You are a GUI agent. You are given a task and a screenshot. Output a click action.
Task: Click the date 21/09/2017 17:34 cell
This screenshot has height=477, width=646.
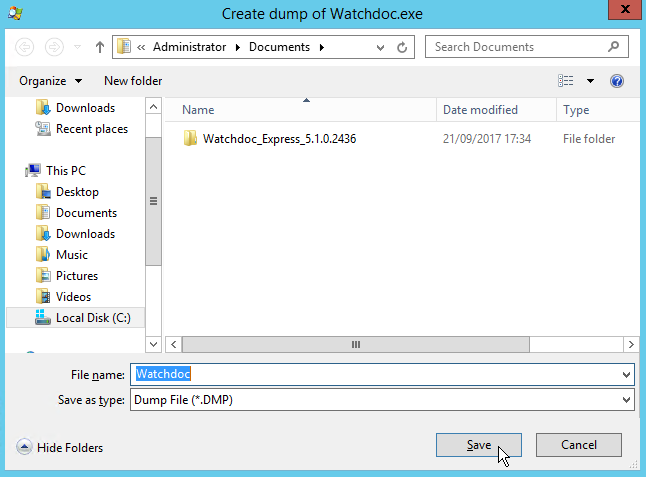[x=487, y=139]
